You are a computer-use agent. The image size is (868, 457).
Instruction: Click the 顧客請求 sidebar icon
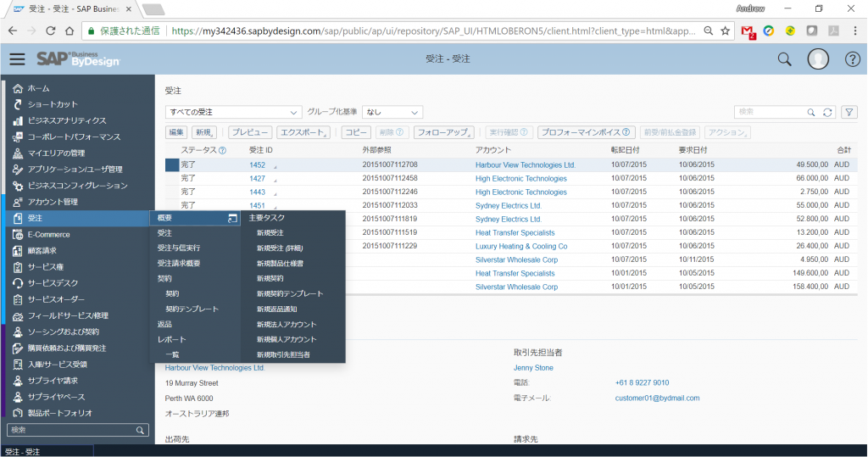click(x=18, y=251)
